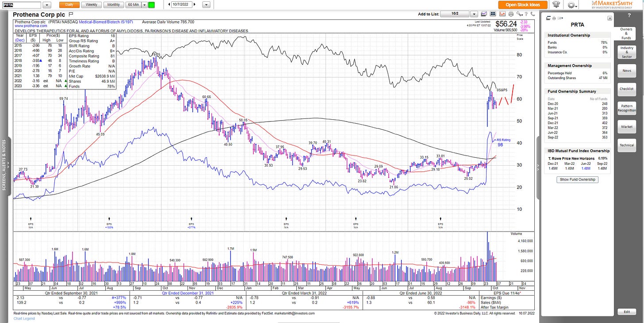This screenshot has height=323, width=644.
Task: Open the 60 Min interval dropdown
Action: [144, 5]
